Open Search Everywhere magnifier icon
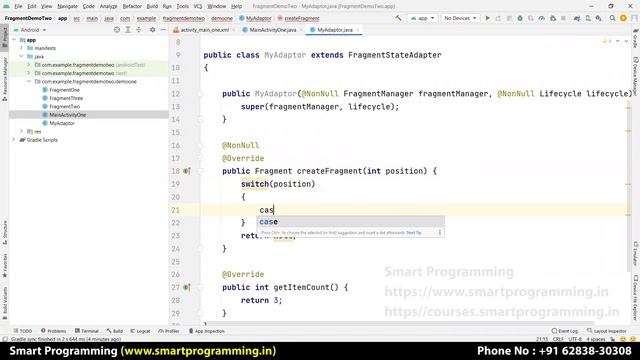Image resolution: width=640 pixels, height=360 pixels. coord(612,18)
